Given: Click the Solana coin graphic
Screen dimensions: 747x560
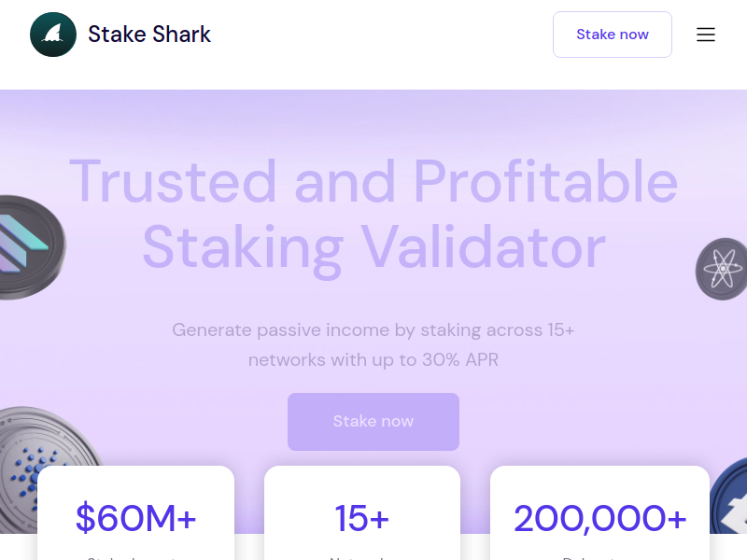Looking at the screenshot, I should pos(28,246).
